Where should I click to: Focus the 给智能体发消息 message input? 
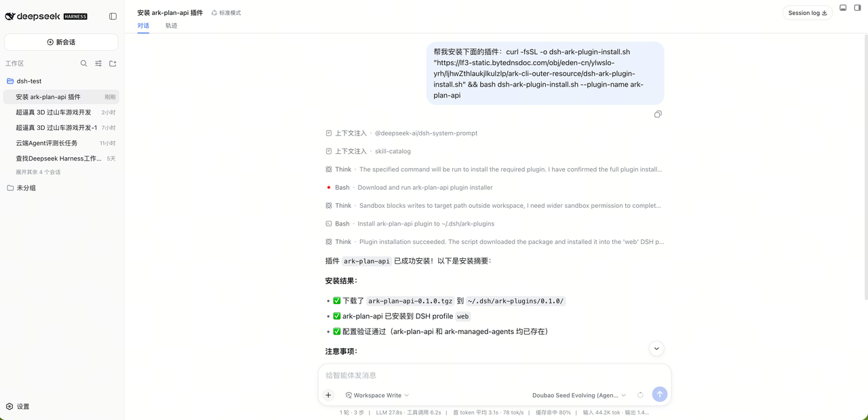494,375
